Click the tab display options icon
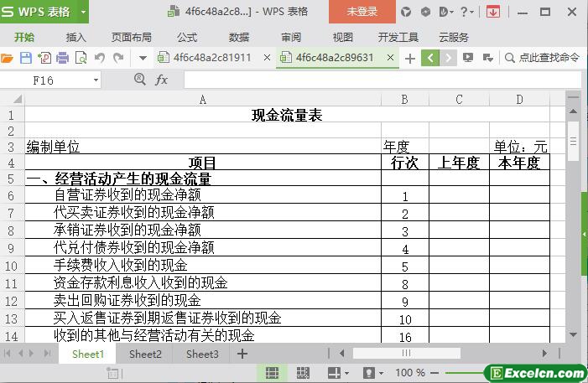 coord(468,58)
